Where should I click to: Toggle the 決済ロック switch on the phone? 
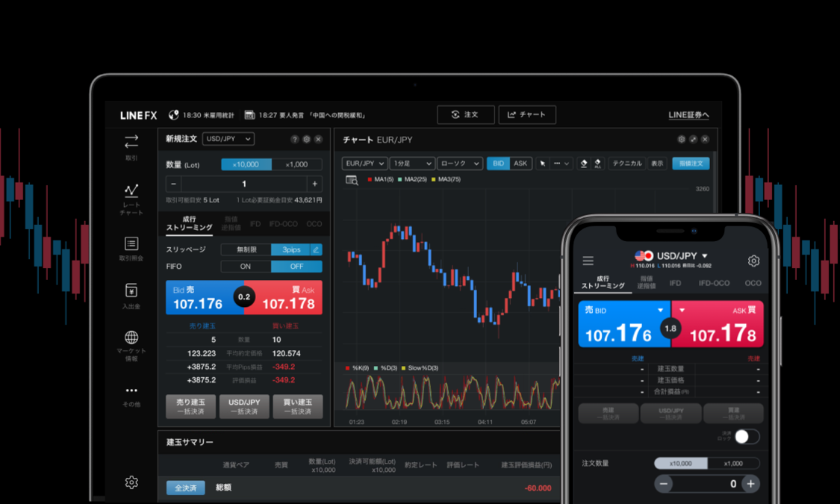746,437
